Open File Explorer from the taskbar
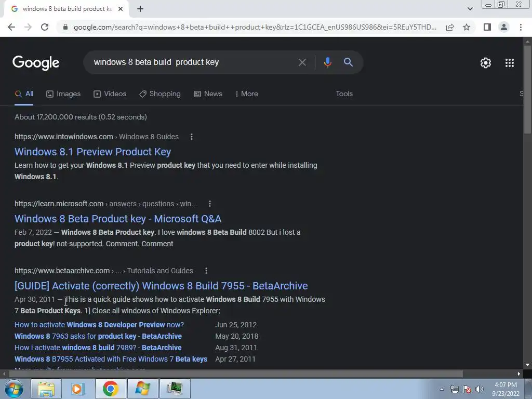Image resolution: width=532 pixels, height=399 pixels. point(46,389)
